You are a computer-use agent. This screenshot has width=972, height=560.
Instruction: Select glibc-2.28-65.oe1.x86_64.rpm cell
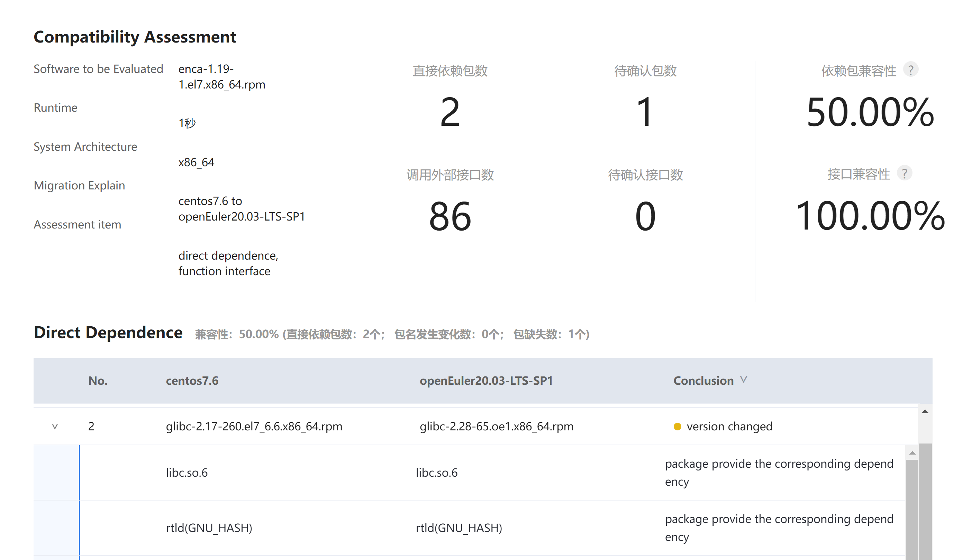[496, 426]
